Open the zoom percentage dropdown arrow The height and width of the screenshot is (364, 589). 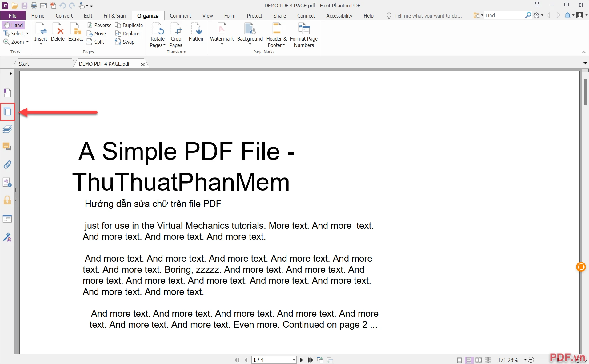tap(525, 360)
